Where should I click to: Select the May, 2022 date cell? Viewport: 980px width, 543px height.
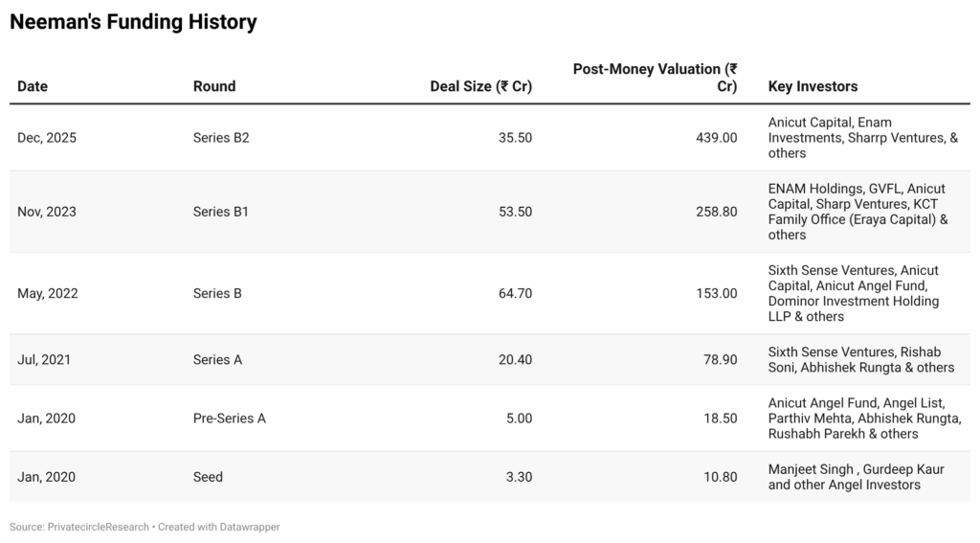point(48,293)
